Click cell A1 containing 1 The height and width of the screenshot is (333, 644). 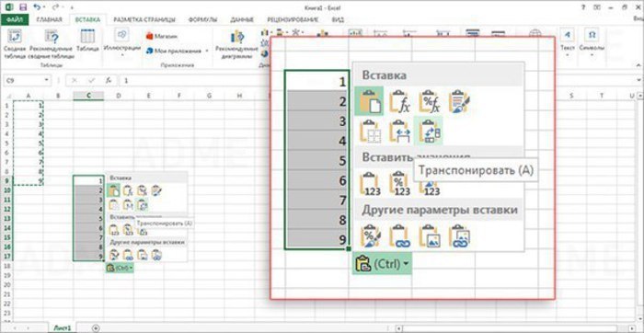[29, 105]
